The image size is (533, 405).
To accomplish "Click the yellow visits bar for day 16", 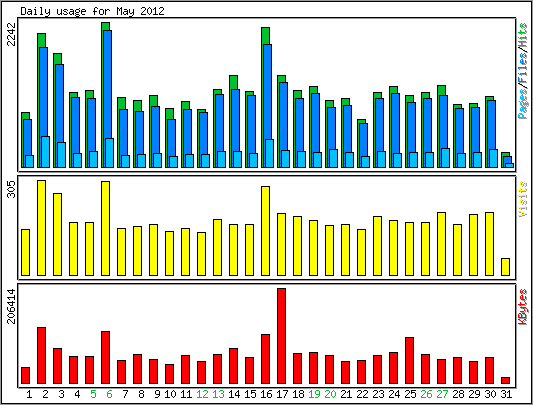I will (265, 231).
